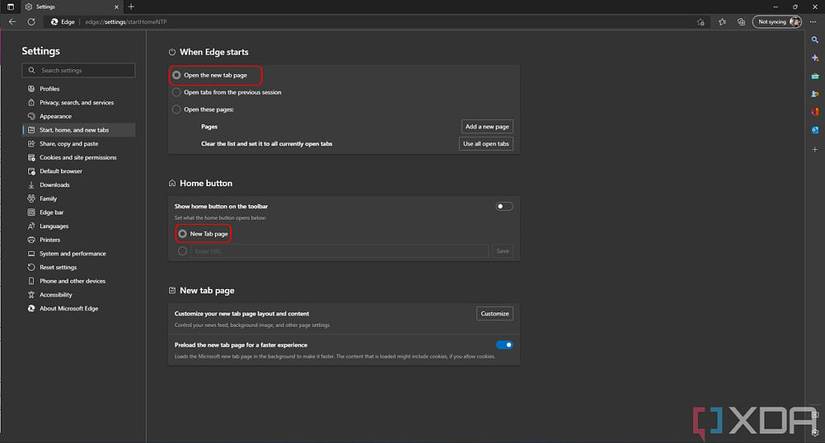
Task: Click the Edge logo next to About Microsoft Edge
Action: (x=31, y=308)
